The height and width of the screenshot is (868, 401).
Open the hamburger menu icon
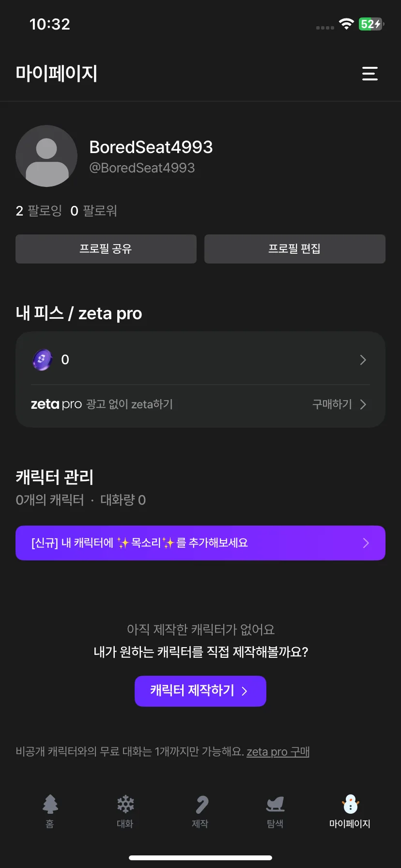pos(370,74)
